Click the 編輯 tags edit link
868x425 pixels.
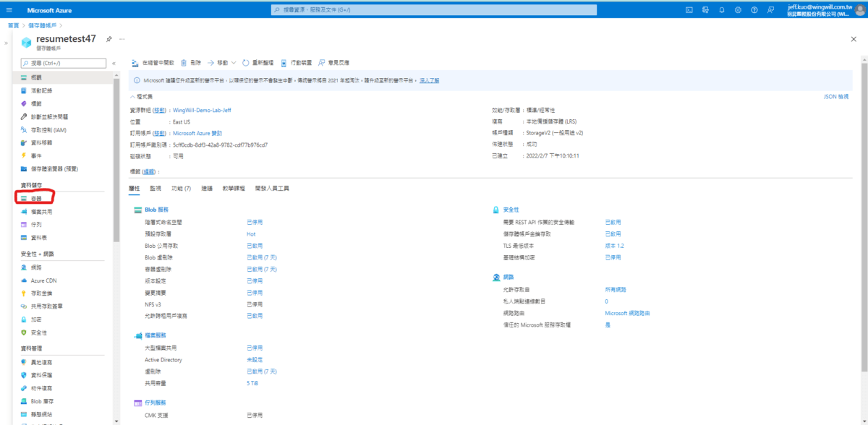[x=148, y=171]
